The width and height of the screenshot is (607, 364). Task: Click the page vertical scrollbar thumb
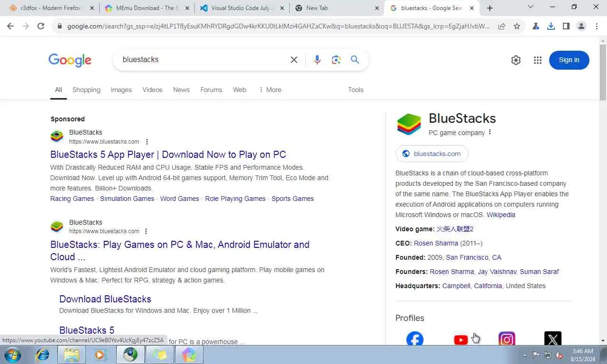point(603,72)
